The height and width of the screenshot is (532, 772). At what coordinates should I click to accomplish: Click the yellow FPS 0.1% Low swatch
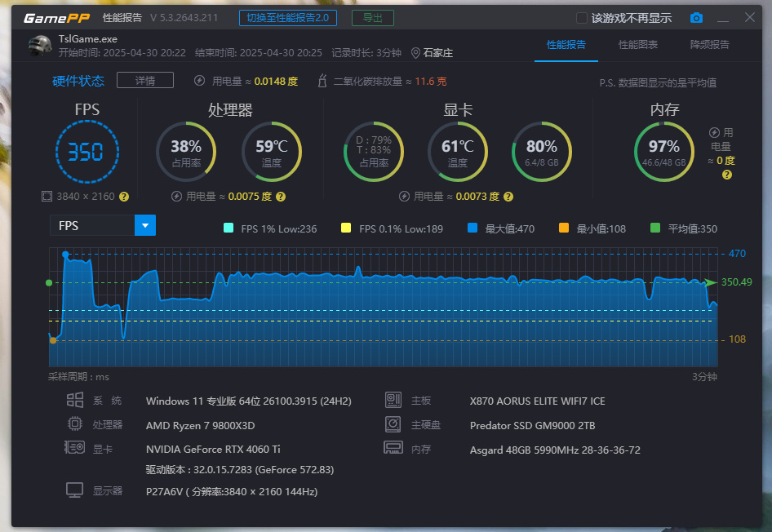tap(346, 228)
